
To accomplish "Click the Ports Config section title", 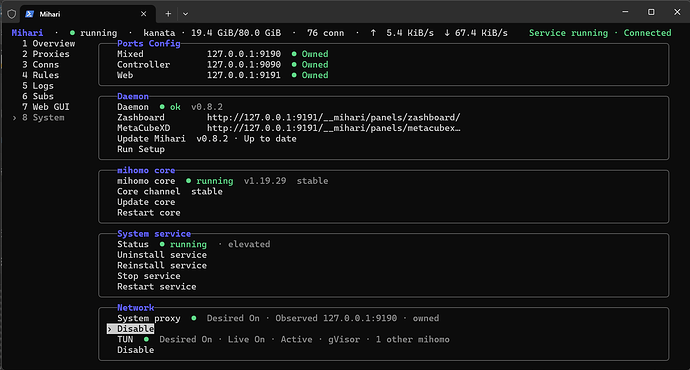I will (149, 44).
